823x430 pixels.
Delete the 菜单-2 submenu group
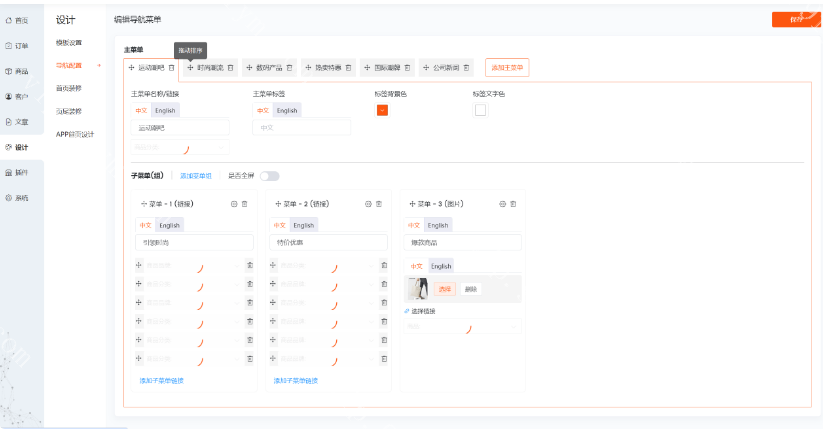[378, 204]
